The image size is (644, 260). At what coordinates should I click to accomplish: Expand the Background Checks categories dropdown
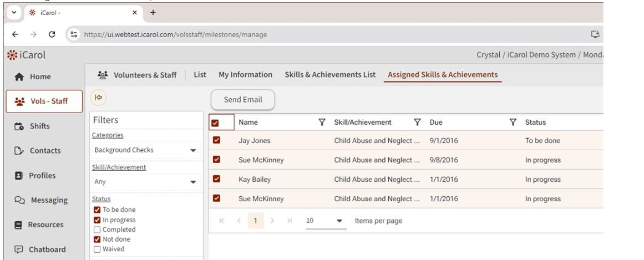tap(193, 150)
